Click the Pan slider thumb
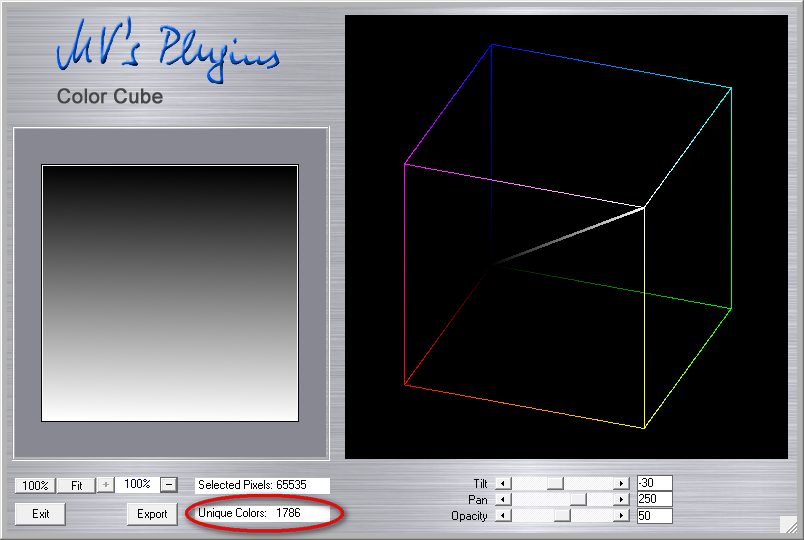This screenshot has height=540, width=804. click(x=578, y=499)
